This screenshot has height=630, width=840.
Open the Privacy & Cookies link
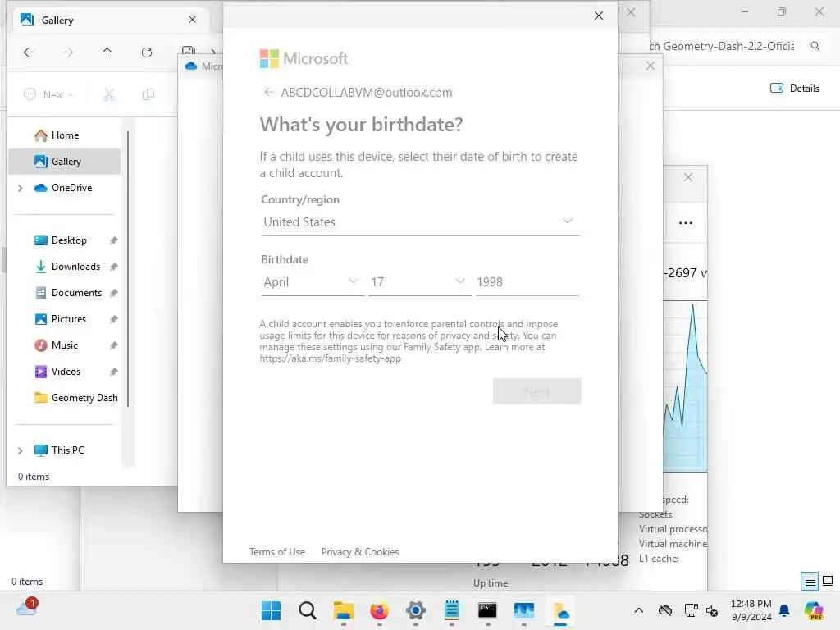pos(360,552)
